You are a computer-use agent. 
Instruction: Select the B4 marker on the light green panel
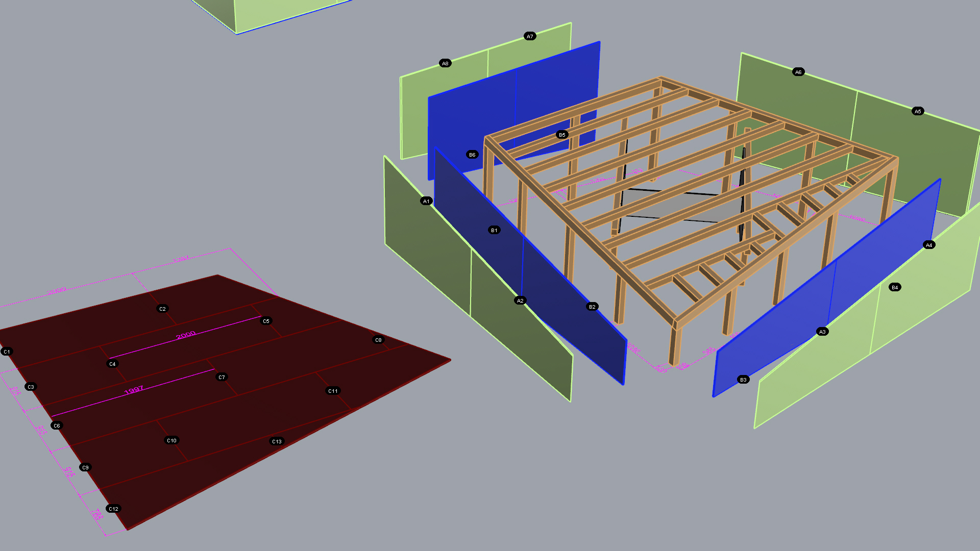click(x=895, y=287)
